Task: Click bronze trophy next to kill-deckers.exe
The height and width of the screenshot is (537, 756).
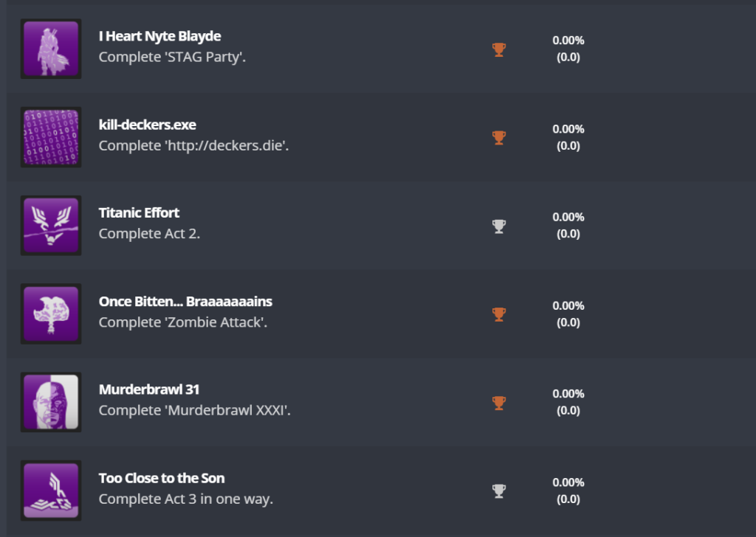Action: 499,138
